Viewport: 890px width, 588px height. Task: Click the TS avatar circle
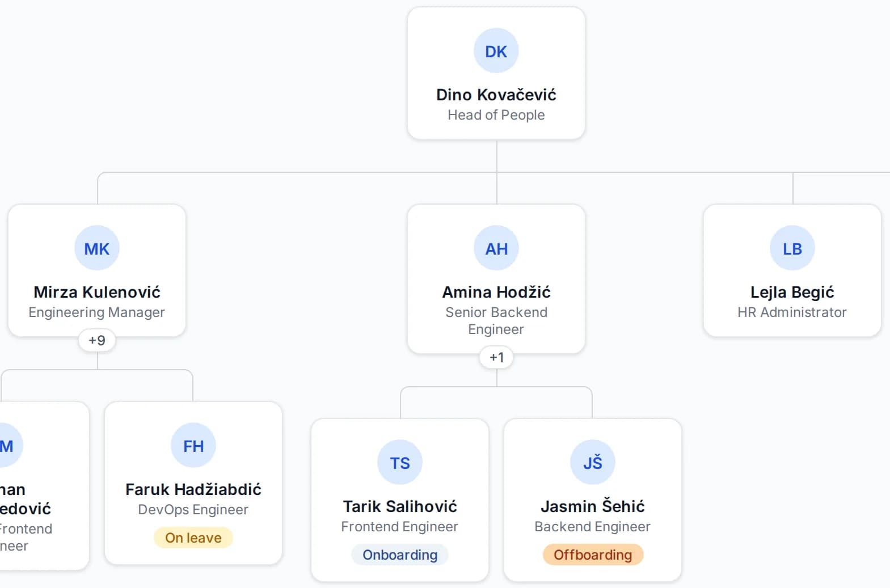(400, 463)
